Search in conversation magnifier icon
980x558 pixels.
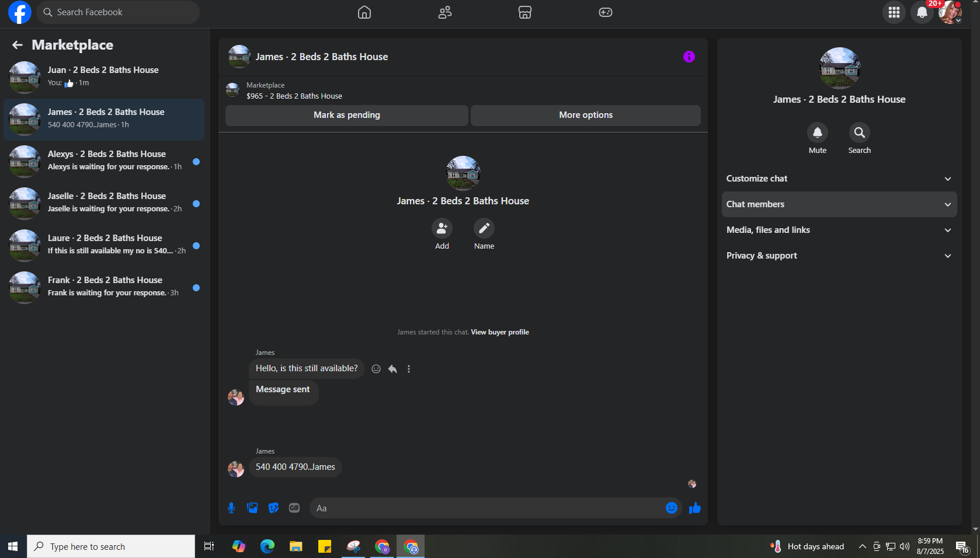coord(860,132)
